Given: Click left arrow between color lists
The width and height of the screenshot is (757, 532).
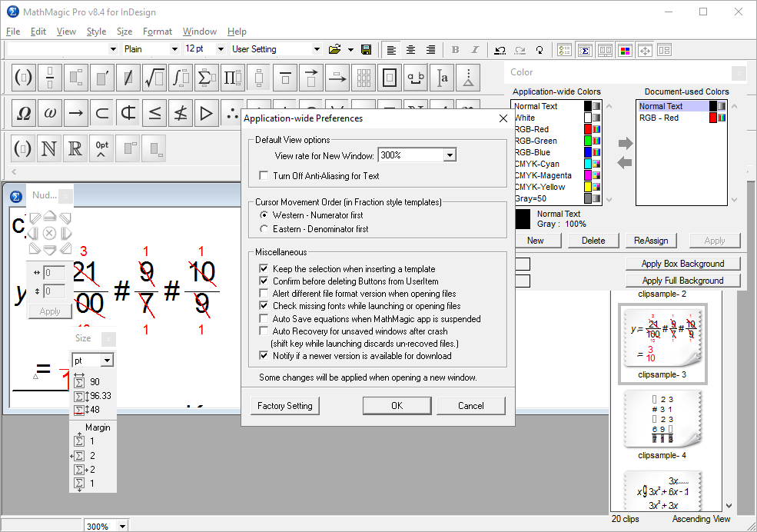Looking at the screenshot, I should click(x=625, y=163).
